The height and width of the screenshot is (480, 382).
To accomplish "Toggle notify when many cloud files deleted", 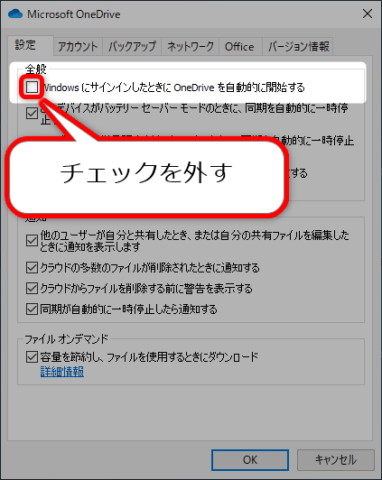I will [32, 268].
